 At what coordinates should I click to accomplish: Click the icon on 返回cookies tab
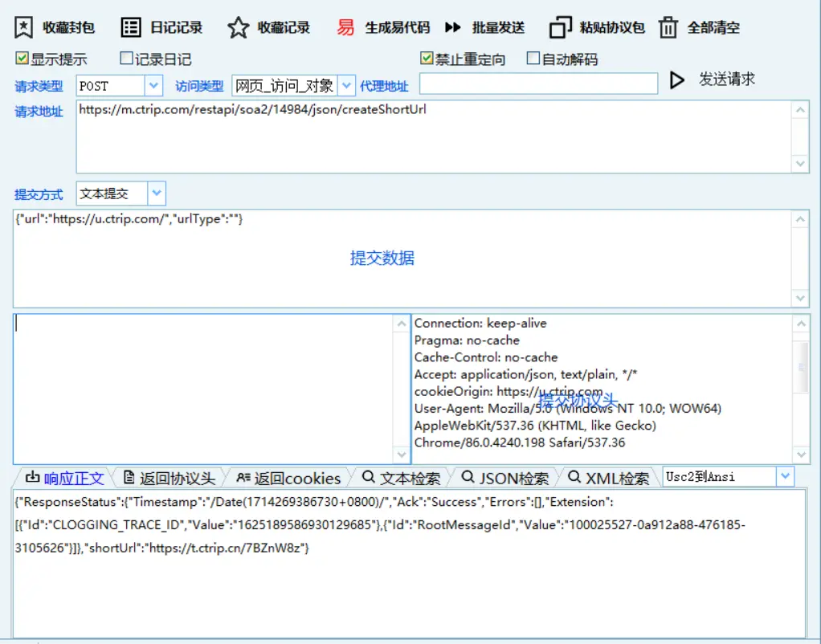click(x=243, y=477)
